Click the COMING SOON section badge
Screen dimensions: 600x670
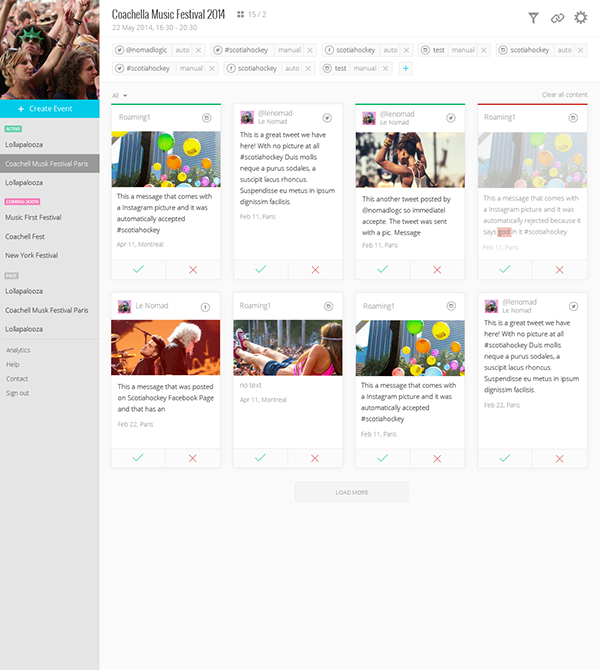click(22, 202)
